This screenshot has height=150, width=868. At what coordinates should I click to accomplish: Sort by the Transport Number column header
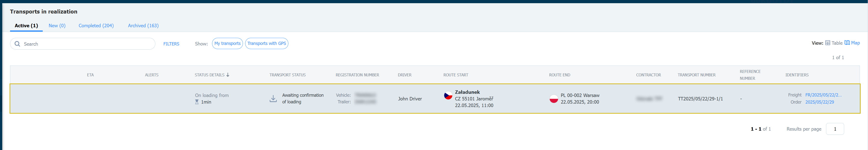[x=696, y=75]
